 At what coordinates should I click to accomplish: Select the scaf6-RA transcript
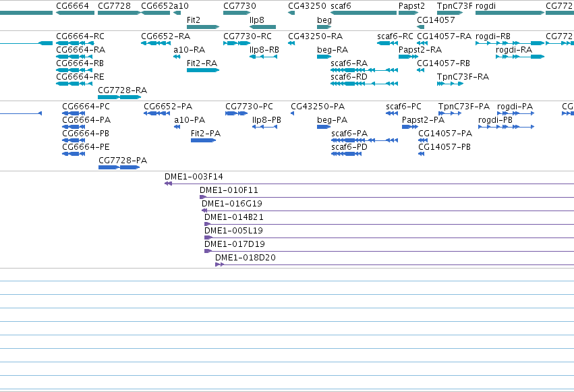pyautogui.click(x=364, y=70)
